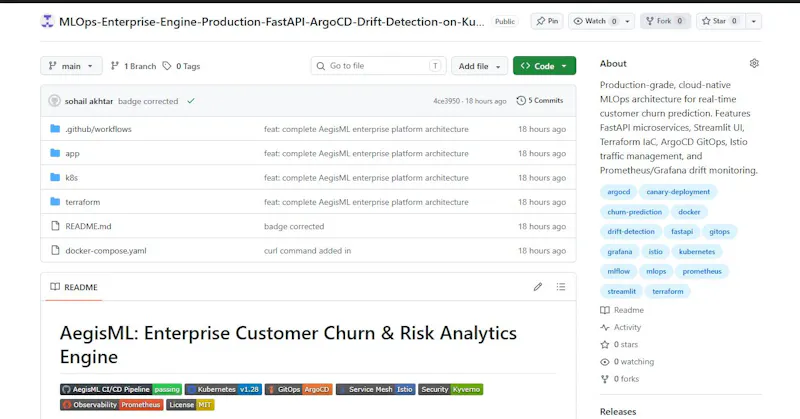Open About settings gear icon
Screen dimensions: 800x419
(x=754, y=63)
